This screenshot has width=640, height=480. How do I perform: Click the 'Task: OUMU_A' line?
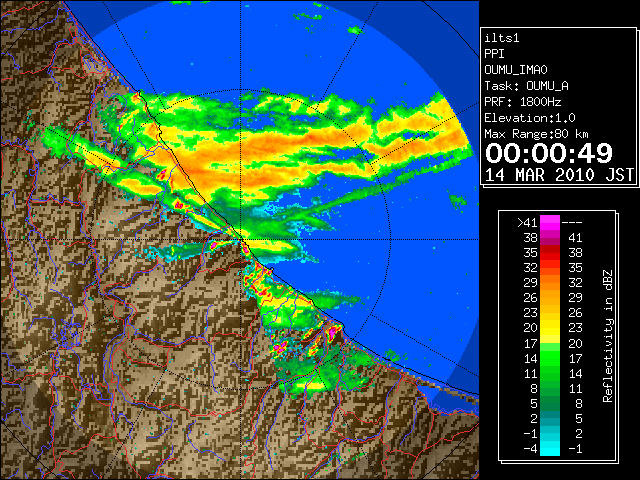click(x=526, y=86)
